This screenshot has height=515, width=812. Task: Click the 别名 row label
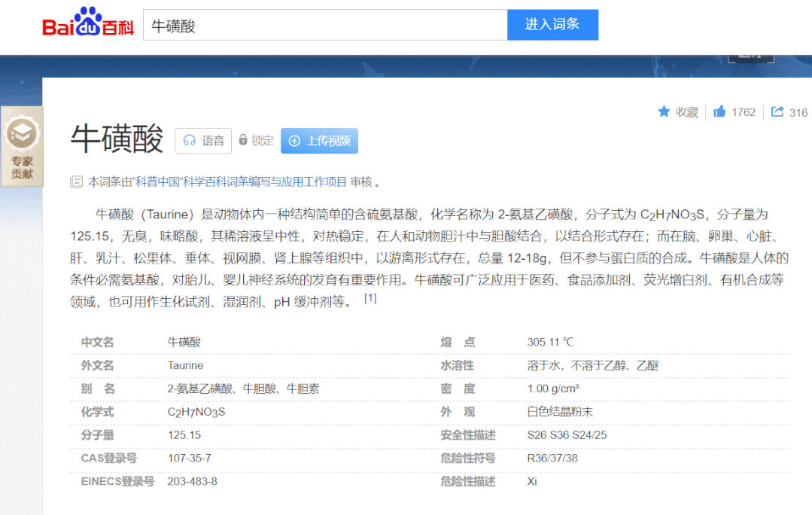click(x=97, y=389)
